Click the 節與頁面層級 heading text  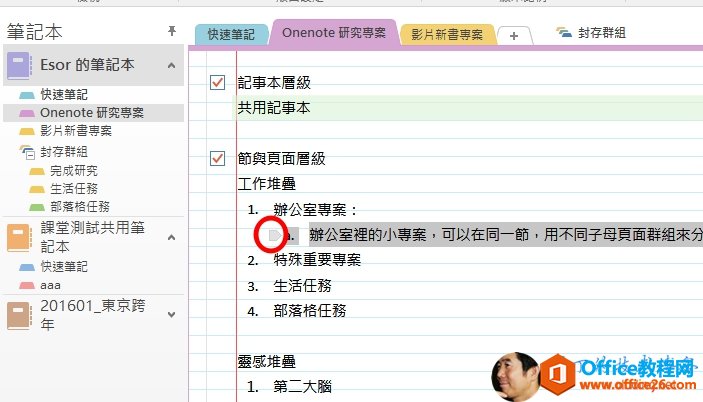coord(281,158)
